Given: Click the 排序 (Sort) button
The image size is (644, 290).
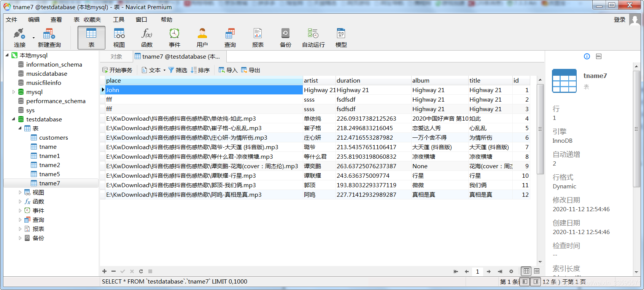Looking at the screenshot, I should pos(200,70).
